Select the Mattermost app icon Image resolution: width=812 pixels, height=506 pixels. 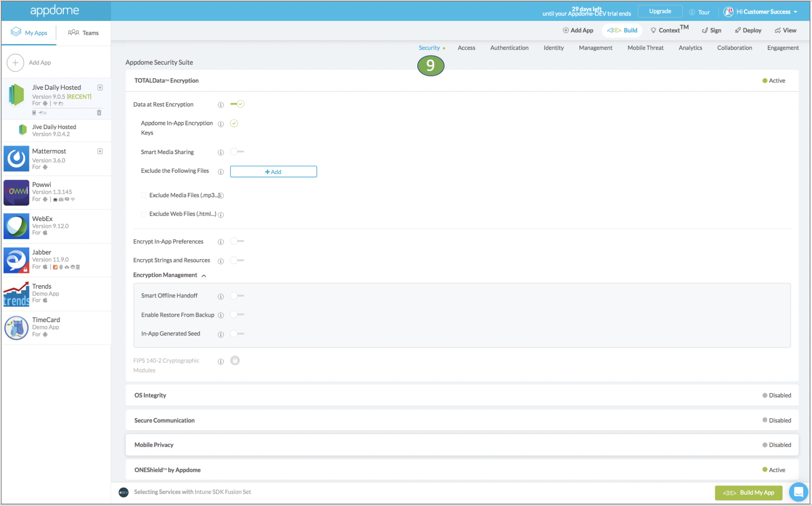(16, 158)
